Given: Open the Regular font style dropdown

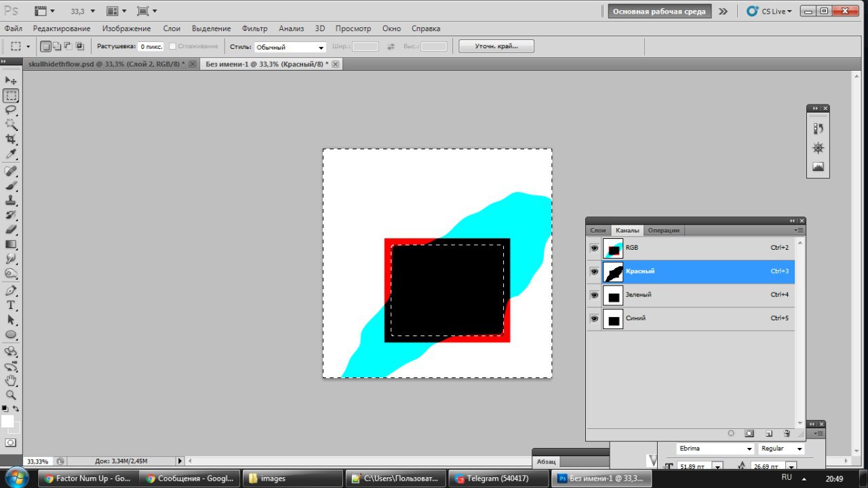Looking at the screenshot, I should point(781,449).
